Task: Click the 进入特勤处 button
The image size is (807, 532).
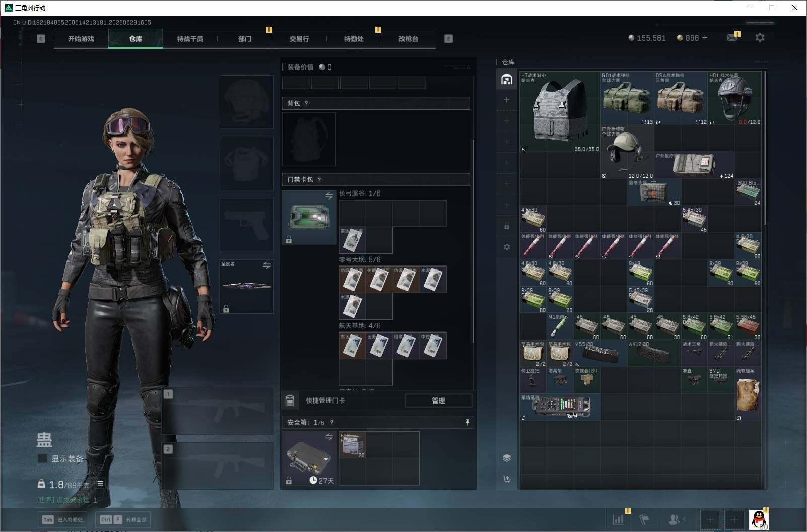Action: pos(63,520)
